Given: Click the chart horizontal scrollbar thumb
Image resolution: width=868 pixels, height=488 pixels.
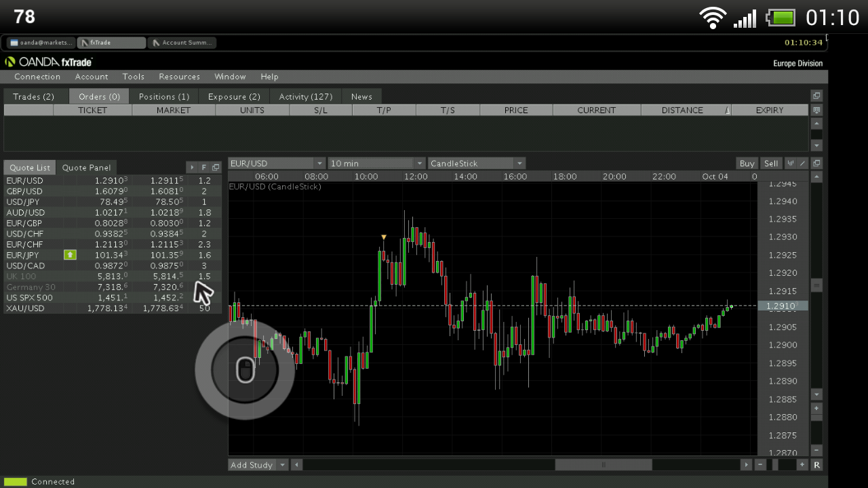Looking at the screenshot, I should [x=604, y=465].
